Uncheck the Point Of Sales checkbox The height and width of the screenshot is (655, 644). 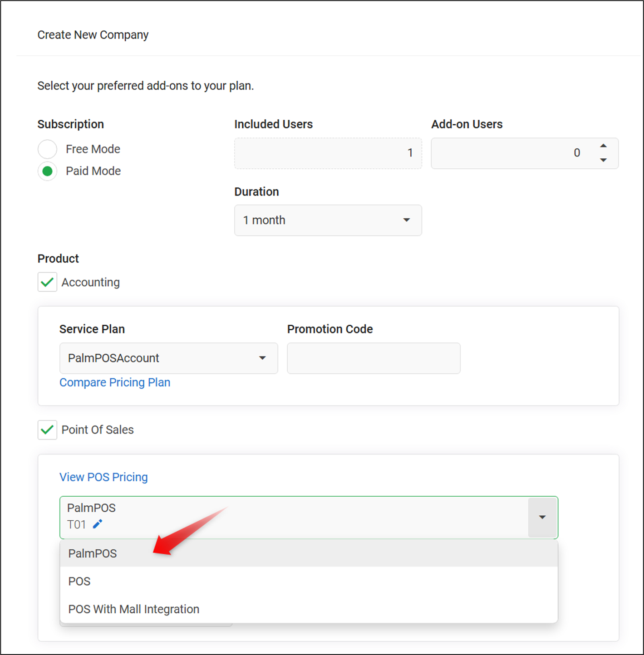click(x=47, y=430)
